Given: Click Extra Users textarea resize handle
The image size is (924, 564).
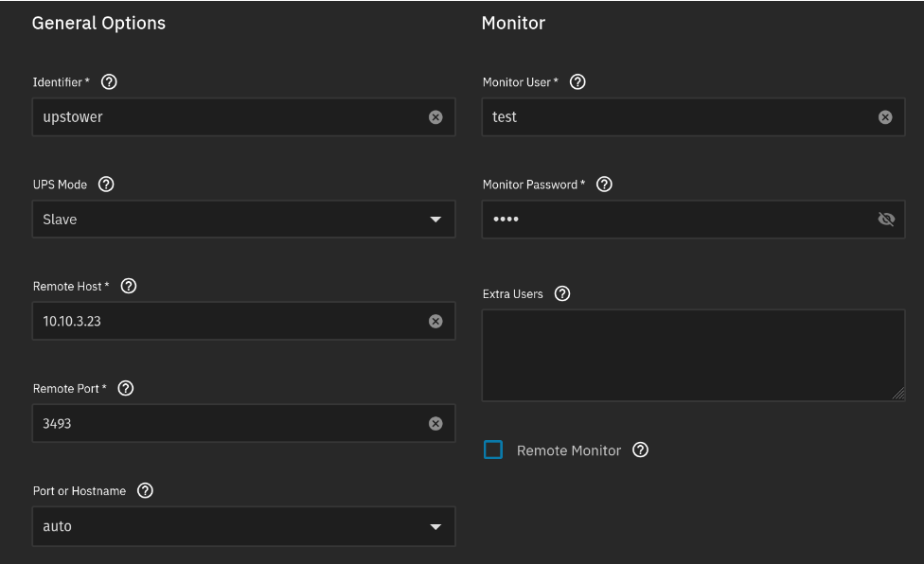Looking at the screenshot, I should pos(898,394).
